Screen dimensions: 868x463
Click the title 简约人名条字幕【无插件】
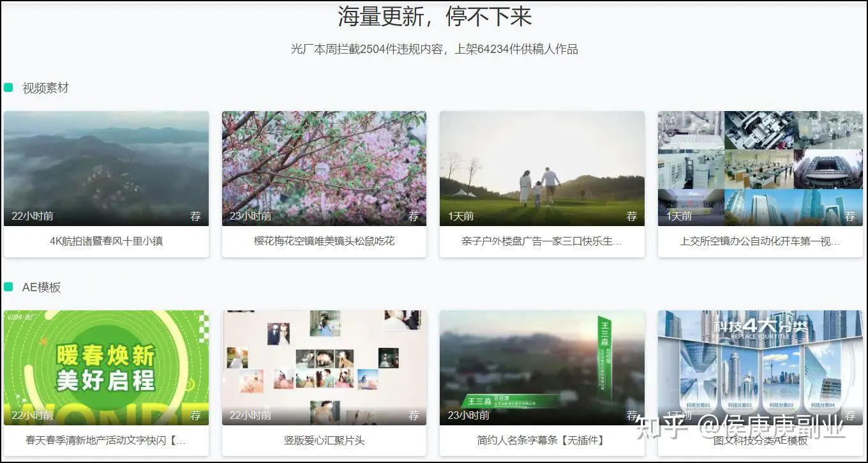tap(542, 441)
